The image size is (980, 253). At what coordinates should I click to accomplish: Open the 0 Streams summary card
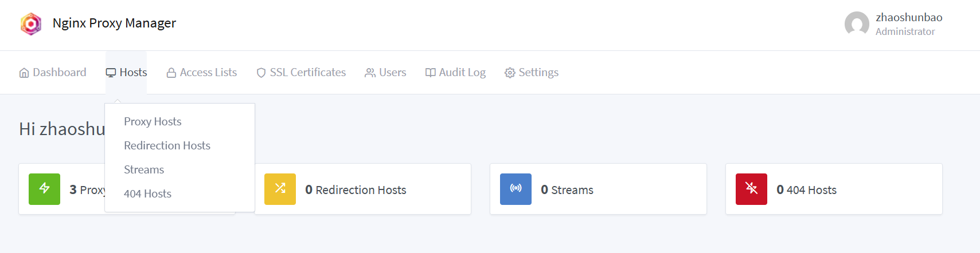click(x=598, y=189)
